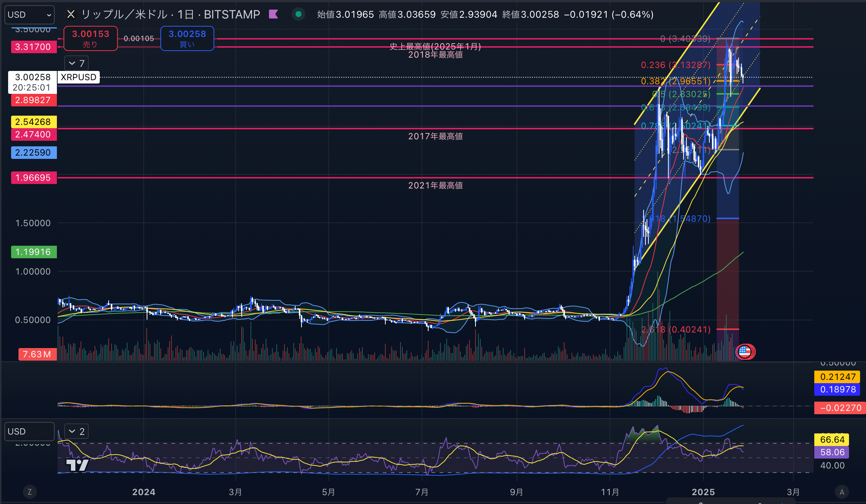Image resolution: width=866 pixels, height=504 pixels.
Task: Click the MACD value label 0.21247
Action: click(x=838, y=377)
